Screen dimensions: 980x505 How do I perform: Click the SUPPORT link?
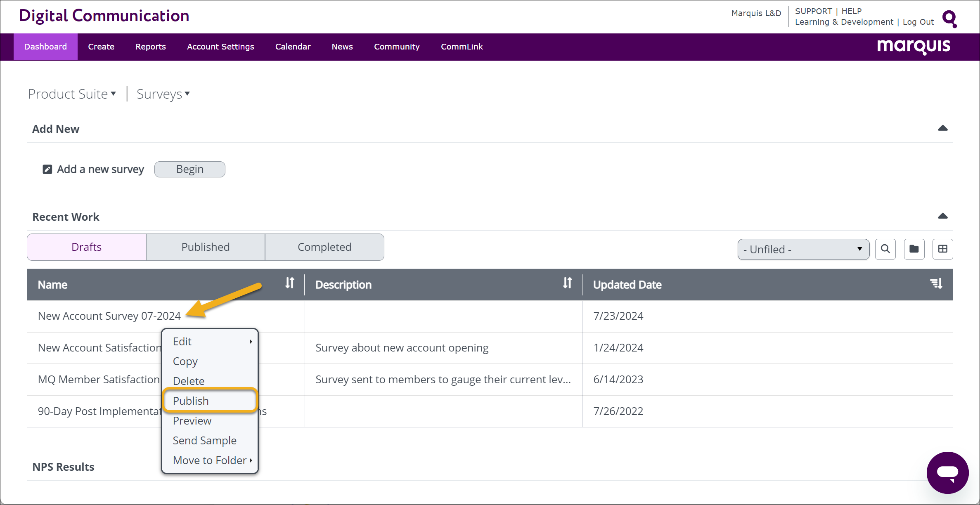tap(813, 11)
